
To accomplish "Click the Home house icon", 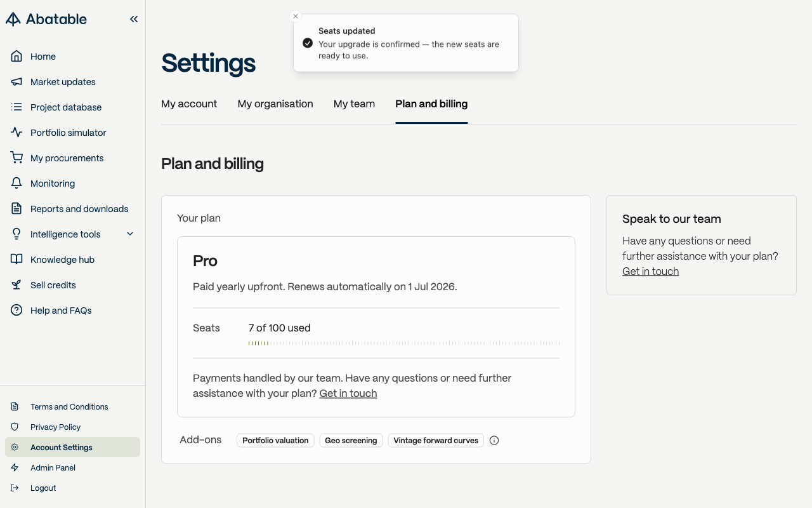I will coord(17,57).
